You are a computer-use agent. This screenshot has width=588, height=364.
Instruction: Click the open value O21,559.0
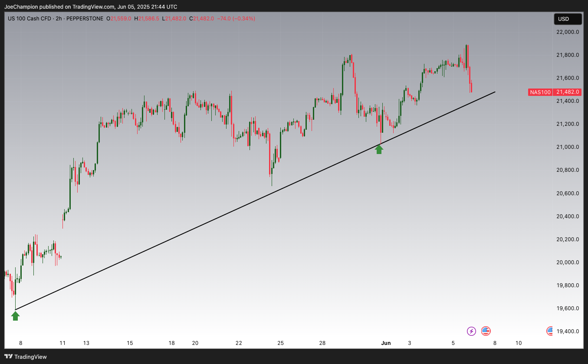[x=119, y=19]
